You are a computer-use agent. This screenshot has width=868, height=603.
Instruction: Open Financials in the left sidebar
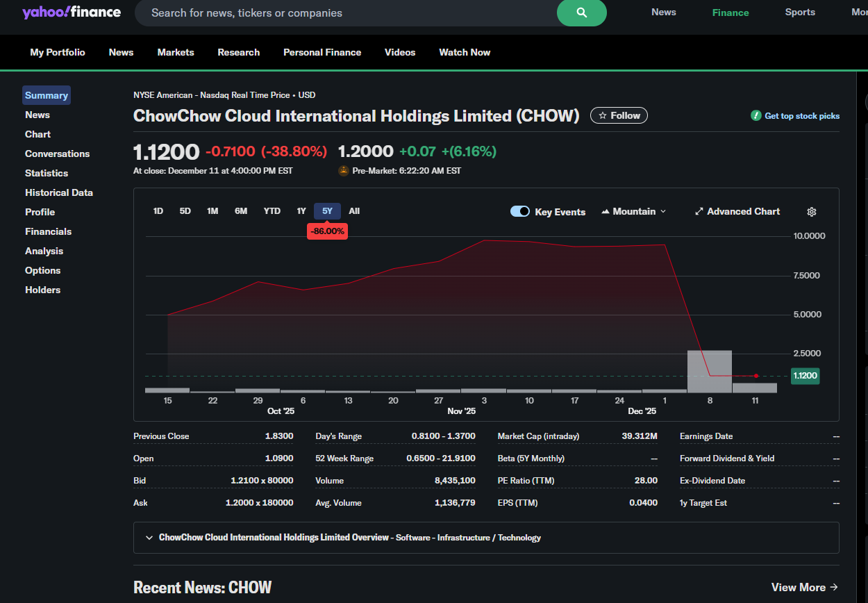[49, 232]
